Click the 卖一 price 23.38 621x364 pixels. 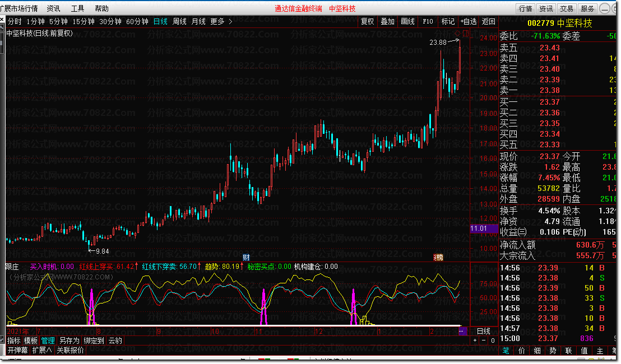click(x=550, y=91)
